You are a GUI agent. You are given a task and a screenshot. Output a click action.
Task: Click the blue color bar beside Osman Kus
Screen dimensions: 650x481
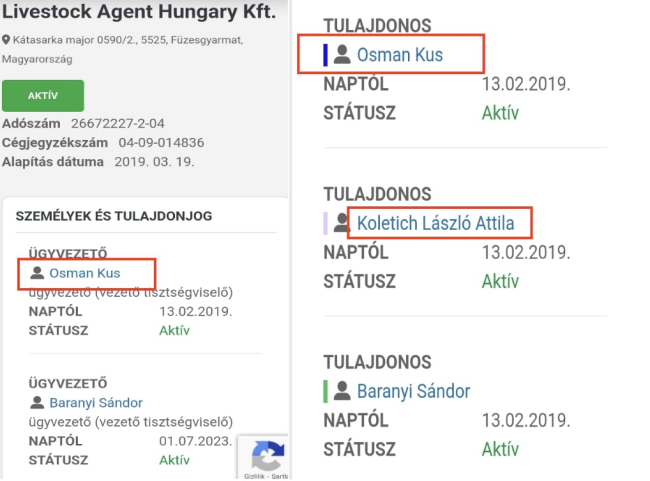point(326,55)
